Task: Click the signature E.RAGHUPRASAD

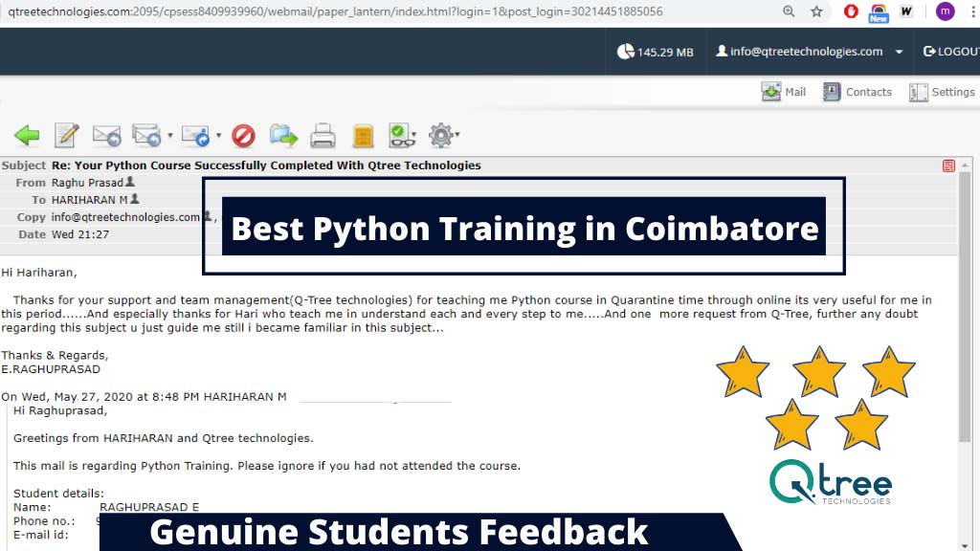Action: pyautogui.click(x=51, y=369)
